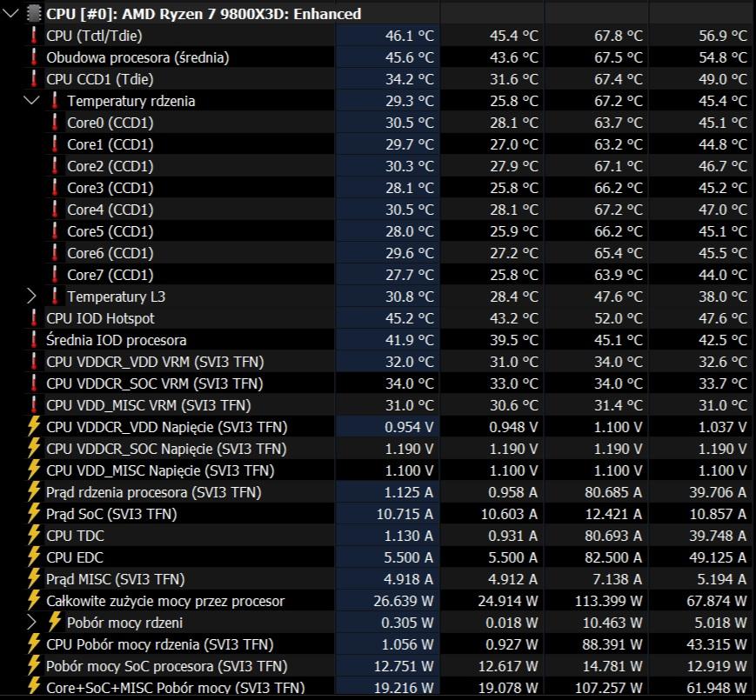Collapse the CPU [#0] AMD Ryzen group

click(x=11, y=14)
